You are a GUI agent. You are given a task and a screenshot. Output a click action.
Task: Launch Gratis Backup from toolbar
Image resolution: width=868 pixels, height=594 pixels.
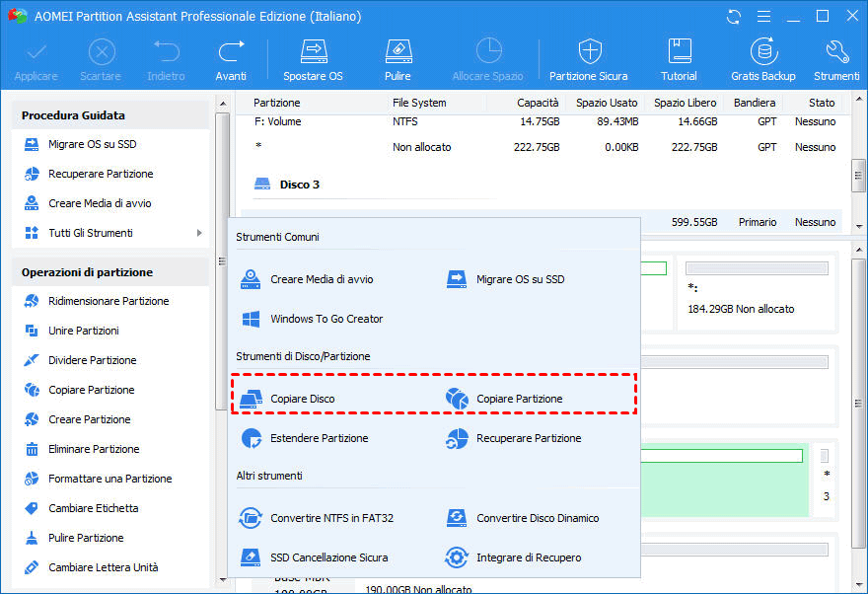tap(763, 61)
